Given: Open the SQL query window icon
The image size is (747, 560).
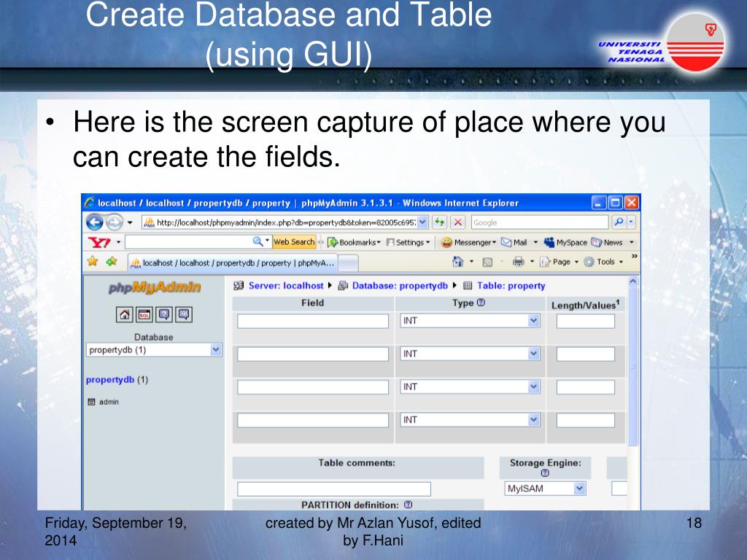Looking at the screenshot, I should 144,315.
